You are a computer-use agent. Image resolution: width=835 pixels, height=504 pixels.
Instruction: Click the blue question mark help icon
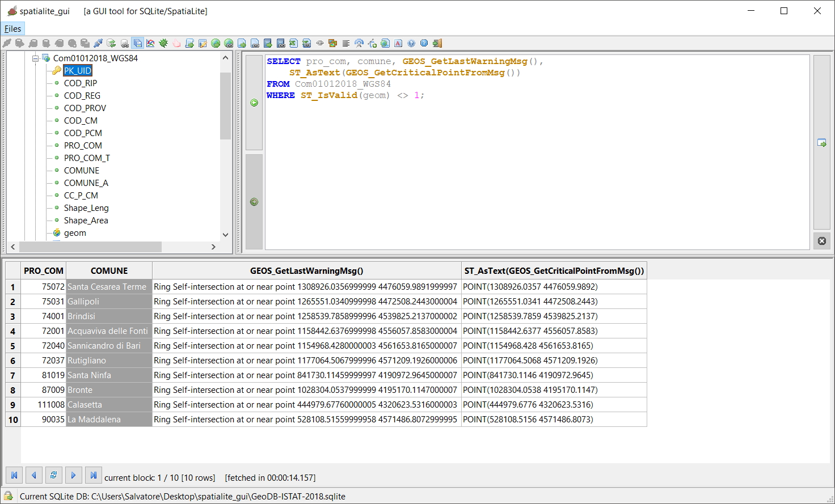411,43
